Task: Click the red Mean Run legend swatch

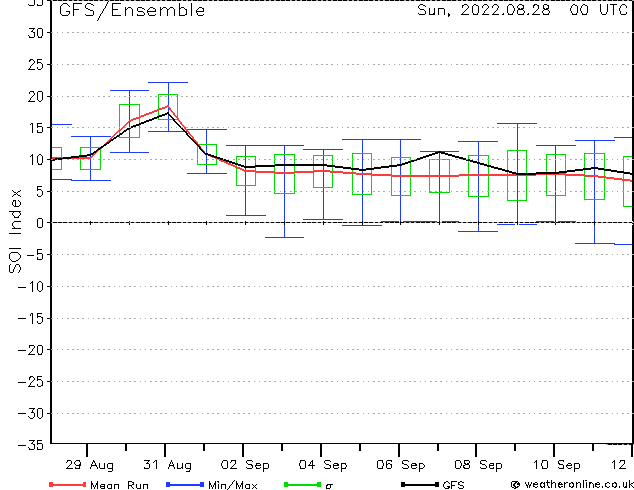Action: 67,484
